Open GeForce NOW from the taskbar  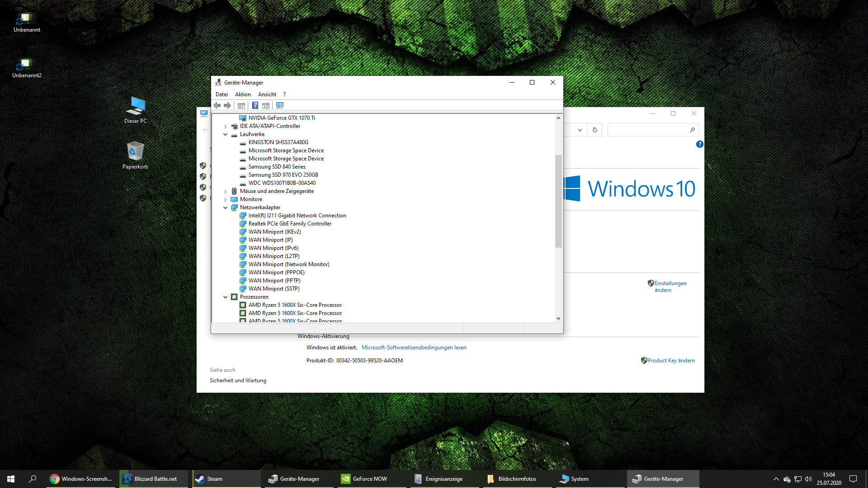click(x=370, y=479)
